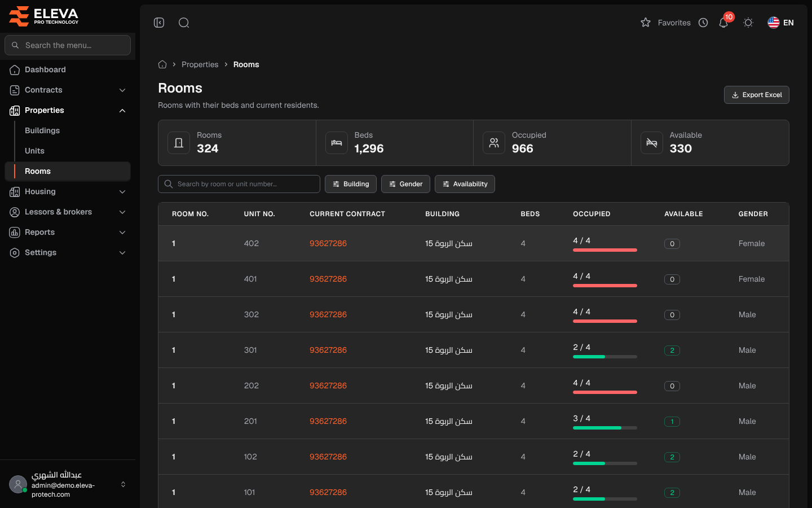Collapse the sidebar panel icon
The width and height of the screenshot is (812, 508).
(x=159, y=23)
